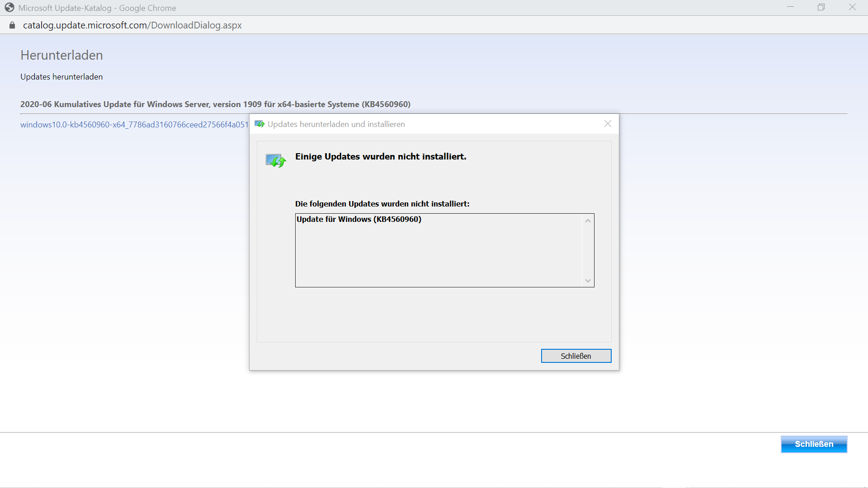Screen dimensions: 868x488
Task: Click the dialog title 'Updates herunterladen und installieren'
Action: pos(336,124)
